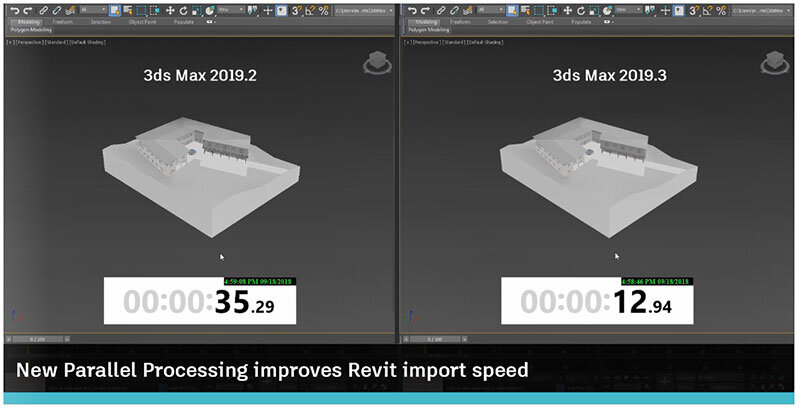Screen dimensions: 800x410
Task: Toggle Percent Snap in left window
Action: click(323, 11)
